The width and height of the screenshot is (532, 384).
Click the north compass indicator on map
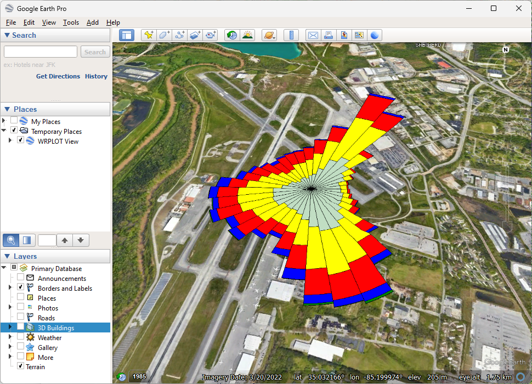tap(506, 50)
